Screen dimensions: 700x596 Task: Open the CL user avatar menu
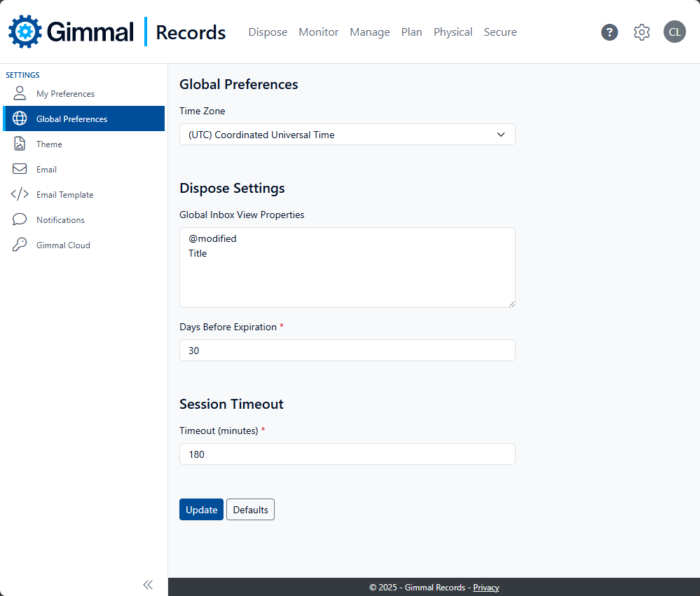674,32
